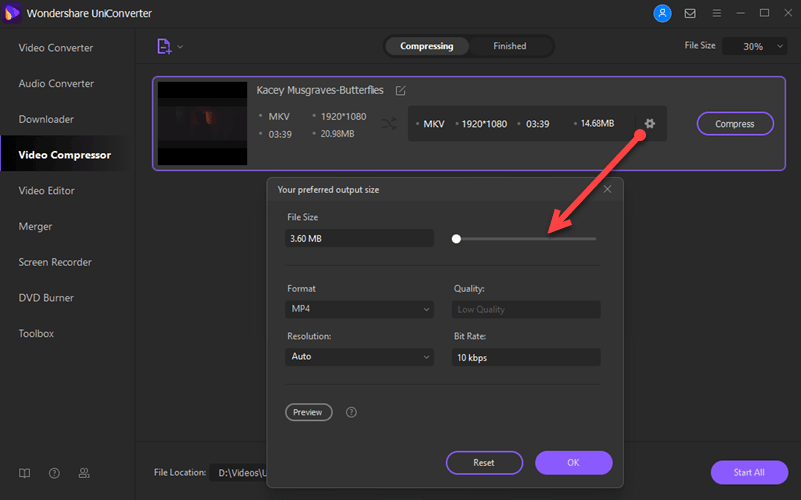Open the hamburger menu in title bar
Screen dimensions: 801x500
coord(717,13)
